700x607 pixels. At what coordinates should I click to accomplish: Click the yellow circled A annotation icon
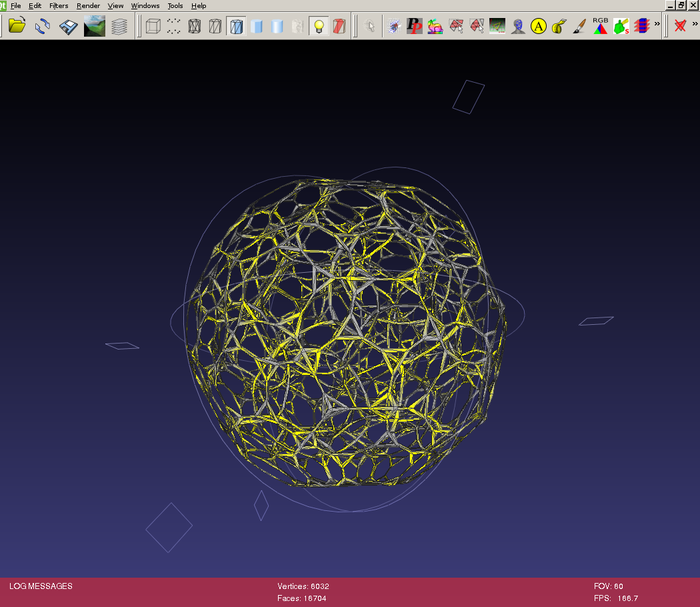[x=539, y=26]
